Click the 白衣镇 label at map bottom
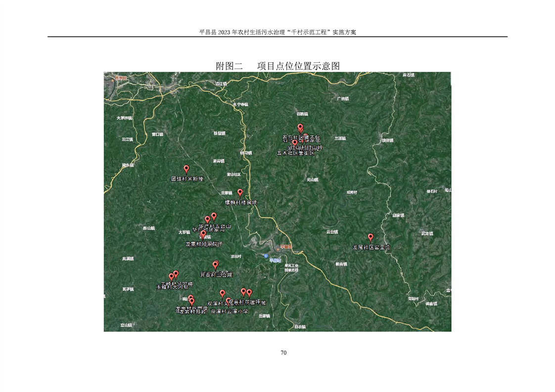 coord(300,327)
